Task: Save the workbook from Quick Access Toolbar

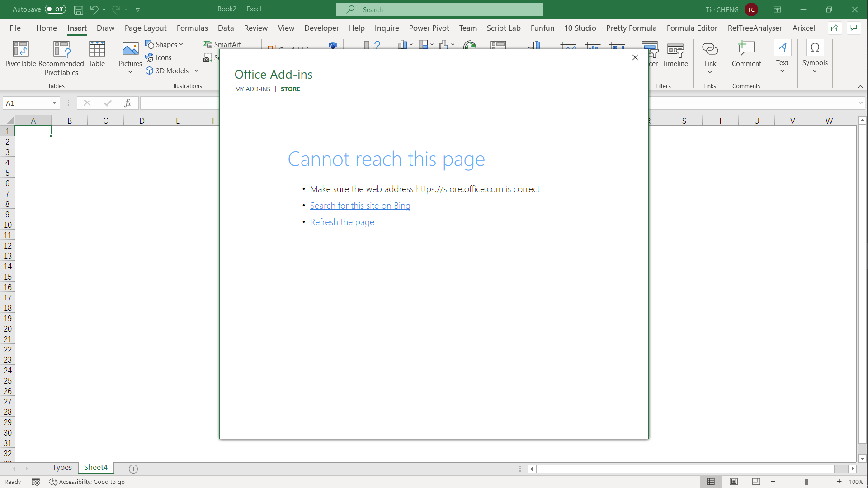Action: pos(79,10)
